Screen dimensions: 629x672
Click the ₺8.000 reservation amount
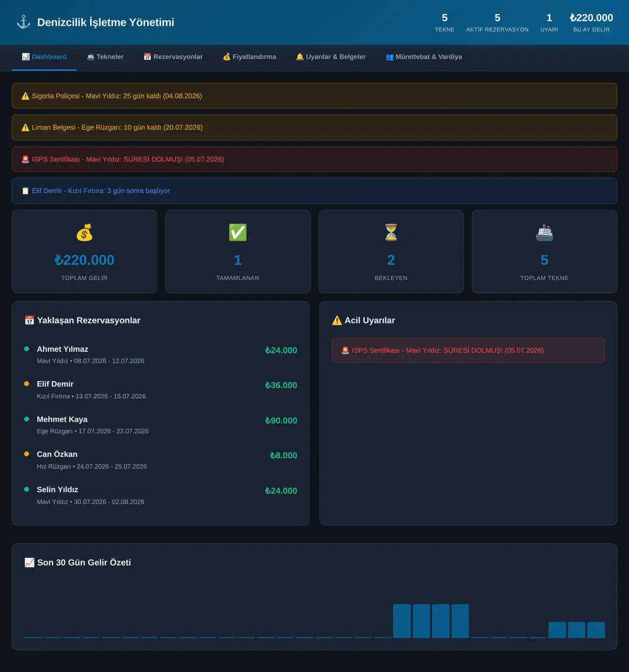(284, 456)
